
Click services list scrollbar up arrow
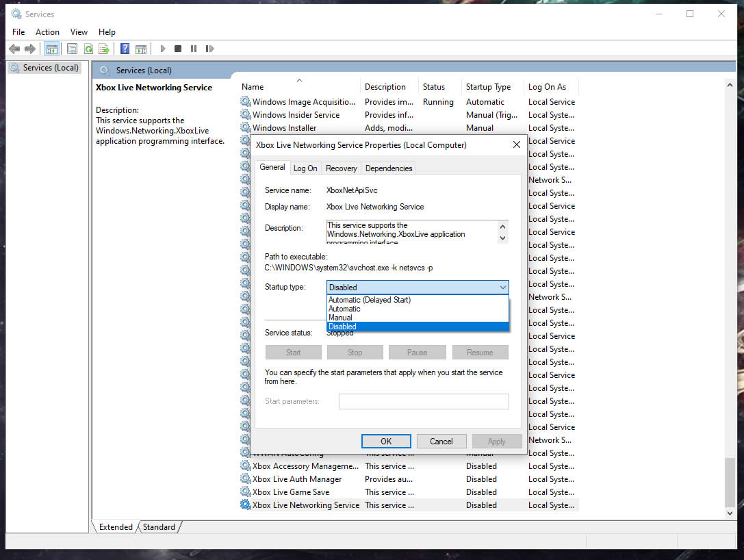tap(730, 86)
